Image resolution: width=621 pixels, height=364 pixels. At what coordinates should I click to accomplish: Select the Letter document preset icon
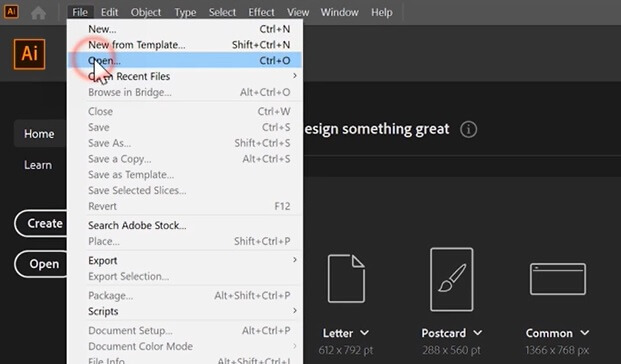click(346, 279)
